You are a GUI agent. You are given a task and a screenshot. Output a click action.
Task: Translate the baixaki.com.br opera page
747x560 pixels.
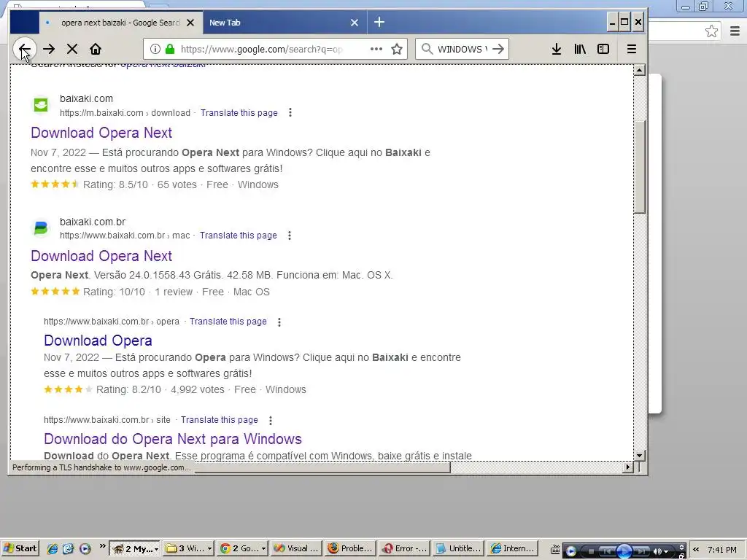click(x=228, y=322)
